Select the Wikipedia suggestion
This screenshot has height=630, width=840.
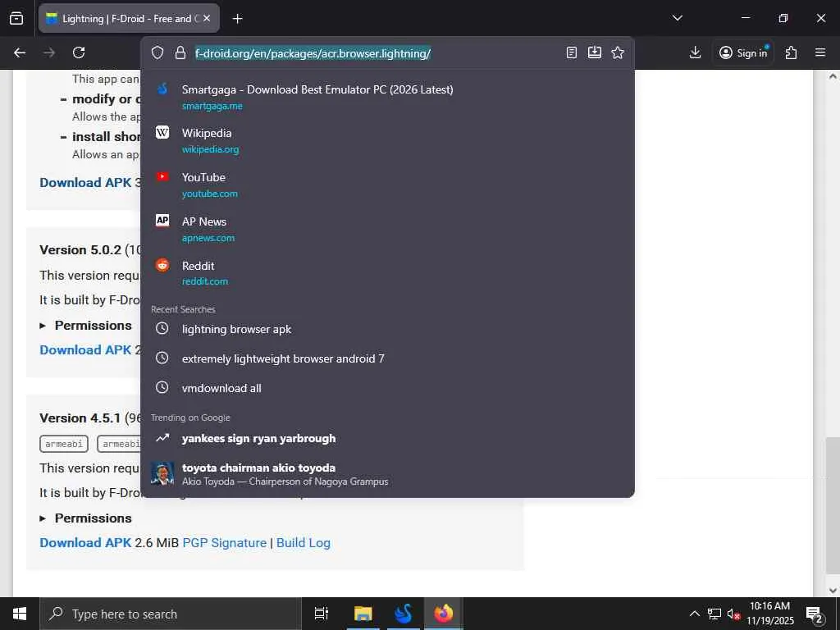tap(387, 140)
